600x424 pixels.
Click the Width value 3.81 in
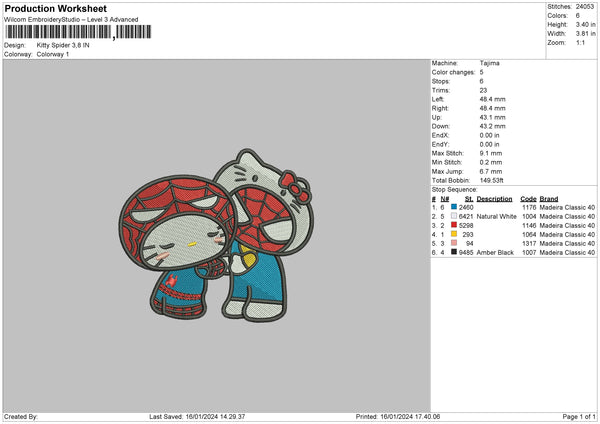pyautogui.click(x=585, y=34)
